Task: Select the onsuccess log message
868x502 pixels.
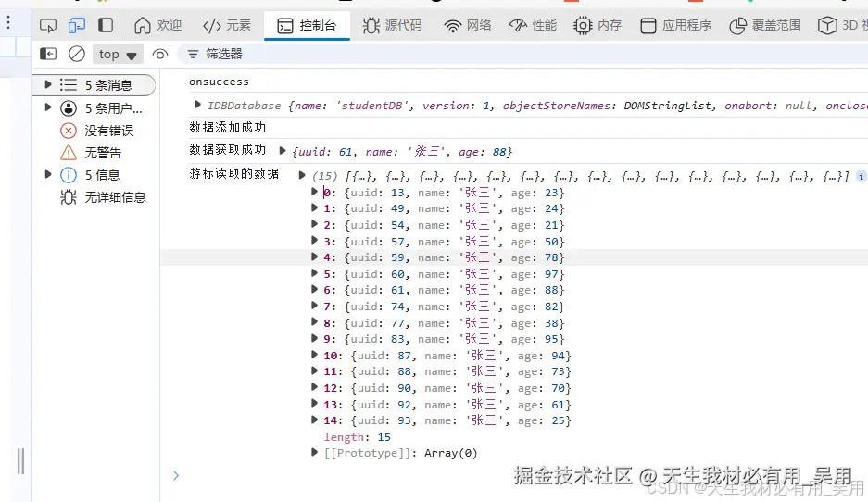Action: click(219, 82)
